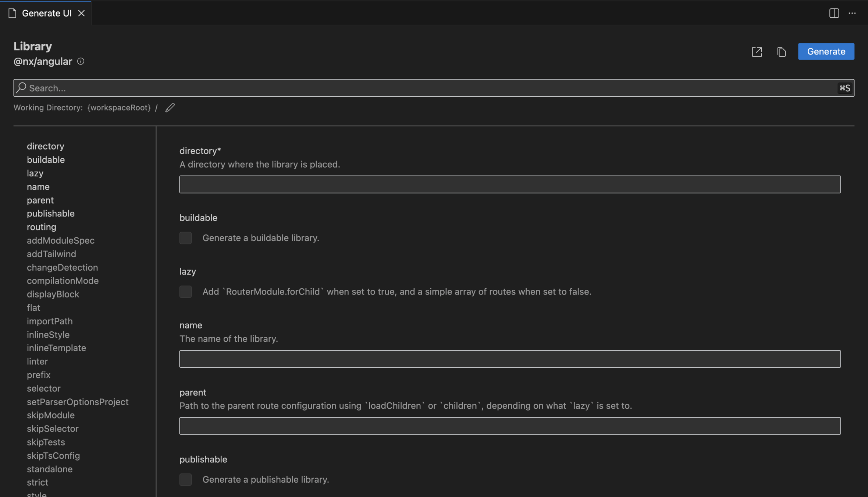Click the info icon next to @nx/angular
This screenshot has width=868, height=497.
81,61
